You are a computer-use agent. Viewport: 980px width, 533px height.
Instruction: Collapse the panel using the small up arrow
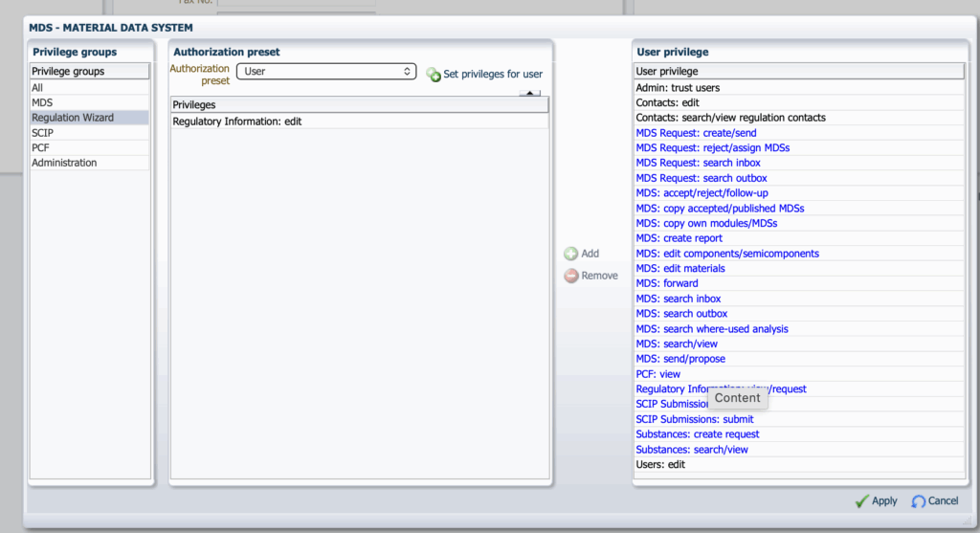pos(529,93)
